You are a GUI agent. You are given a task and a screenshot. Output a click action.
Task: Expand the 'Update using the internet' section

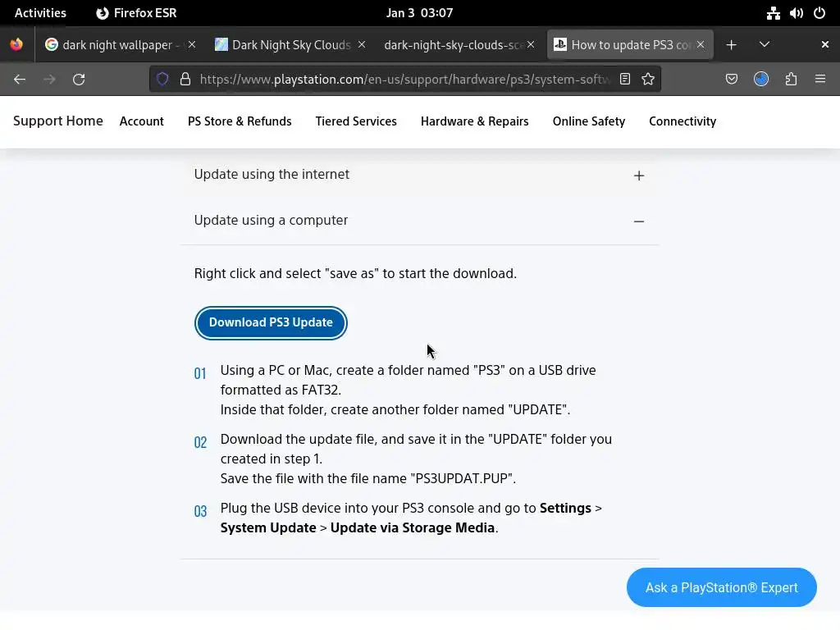[x=638, y=176]
